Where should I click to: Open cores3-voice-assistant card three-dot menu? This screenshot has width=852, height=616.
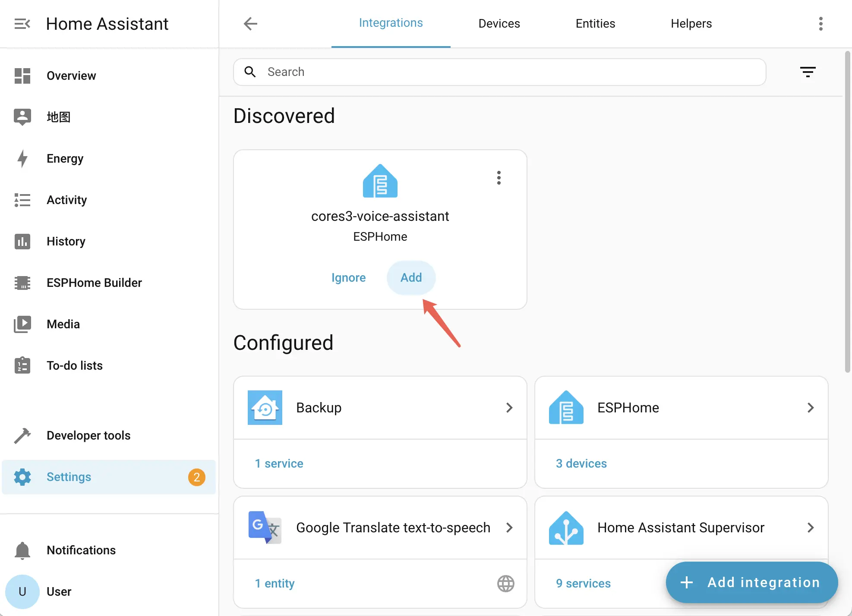click(499, 178)
